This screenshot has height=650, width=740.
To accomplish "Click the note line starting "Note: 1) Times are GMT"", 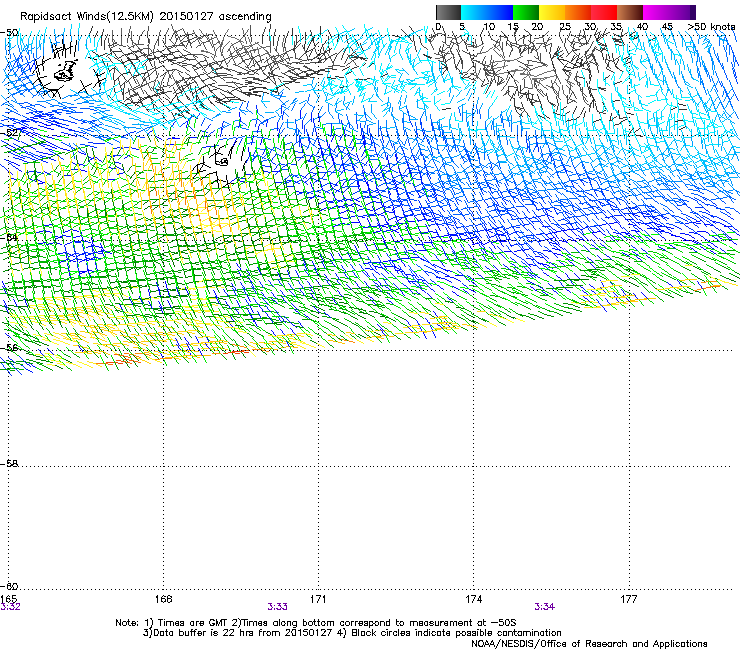I will (x=316, y=623).
